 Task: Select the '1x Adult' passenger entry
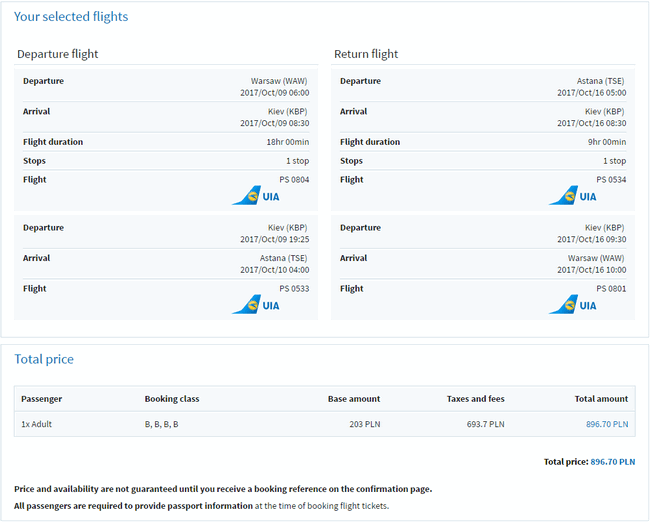(x=38, y=424)
